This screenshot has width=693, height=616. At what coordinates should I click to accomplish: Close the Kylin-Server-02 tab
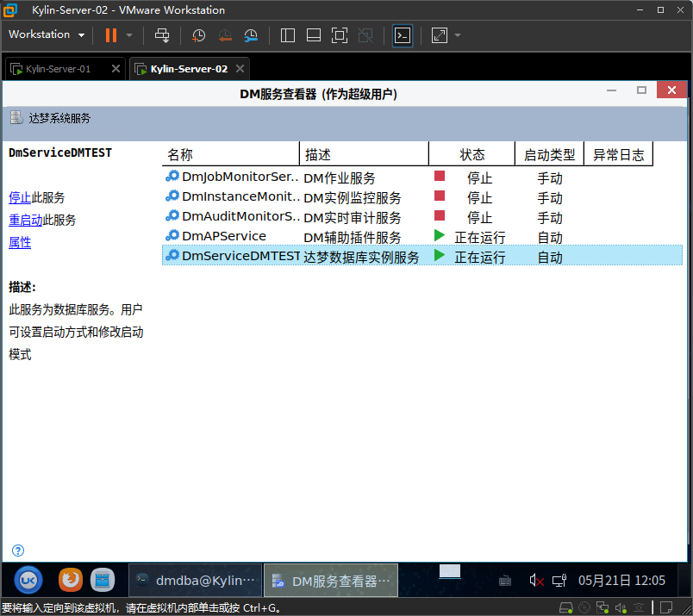tap(240, 69)
